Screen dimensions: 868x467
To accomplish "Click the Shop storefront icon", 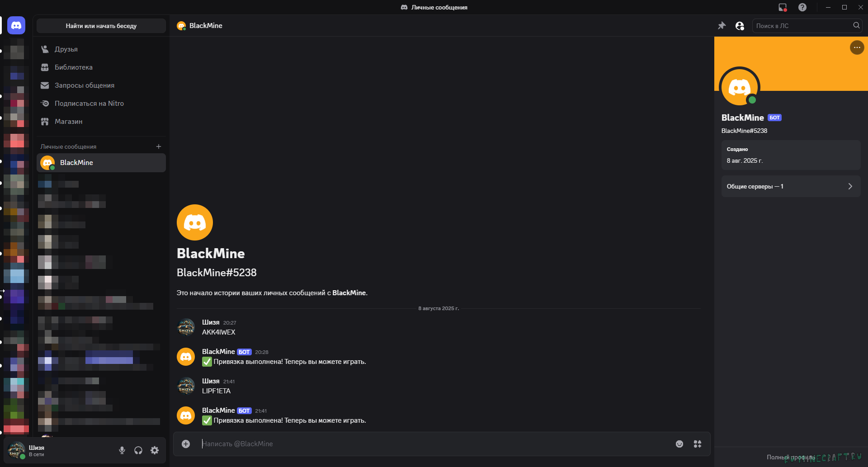I will tap(45, 122).
